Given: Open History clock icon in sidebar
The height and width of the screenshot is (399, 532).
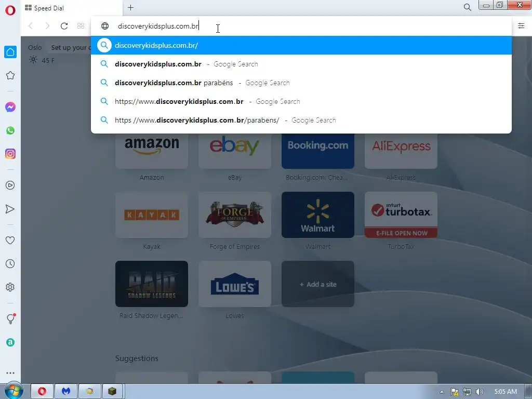Looking at the screenshot, I should (x=10, y=263).
